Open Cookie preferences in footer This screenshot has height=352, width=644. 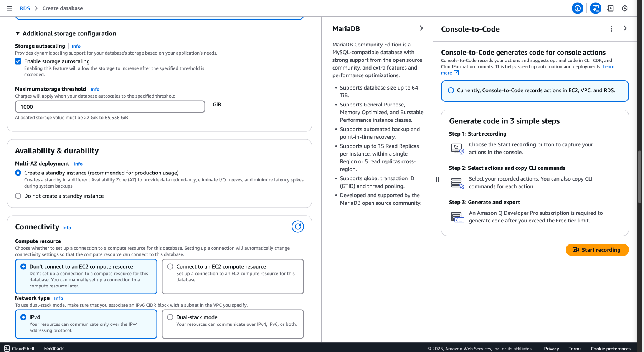611,349
